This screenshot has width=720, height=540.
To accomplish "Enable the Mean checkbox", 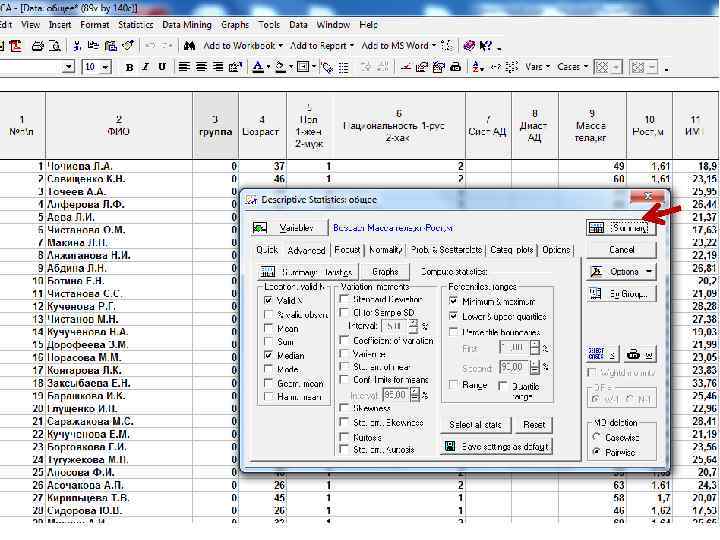I will 269,328.
